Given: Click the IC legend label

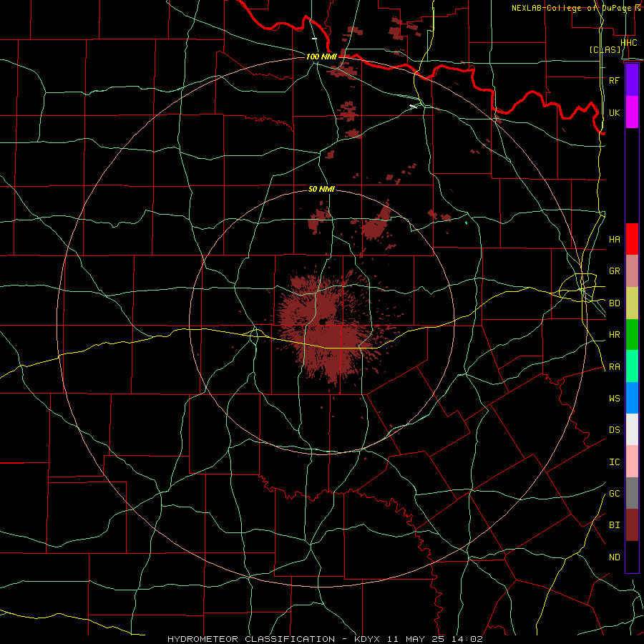Looking at the screenshot, I should [x=614, y=462].
